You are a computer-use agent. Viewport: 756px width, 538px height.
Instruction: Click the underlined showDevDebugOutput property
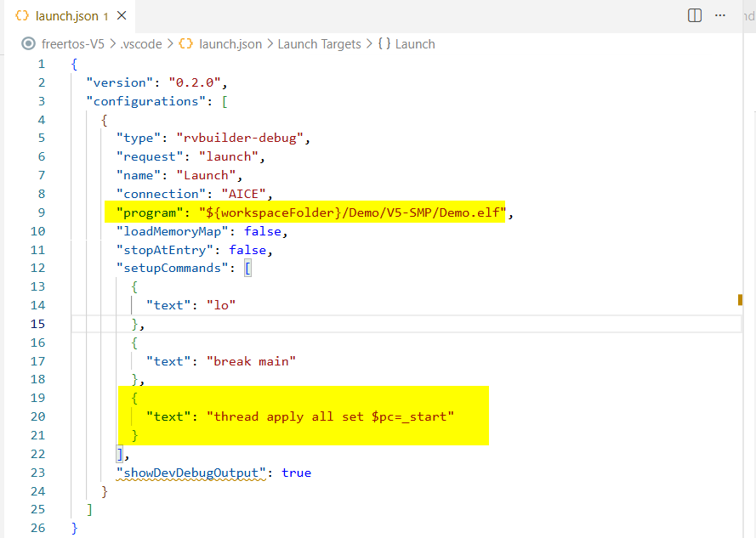[190, 472]
